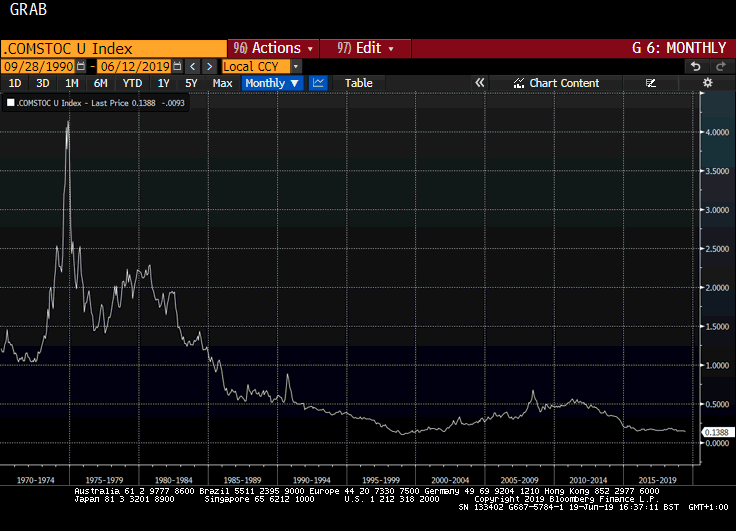Switch to Table view
The height and width of the screenshot is (531, 736).
[x=358, y=83]
